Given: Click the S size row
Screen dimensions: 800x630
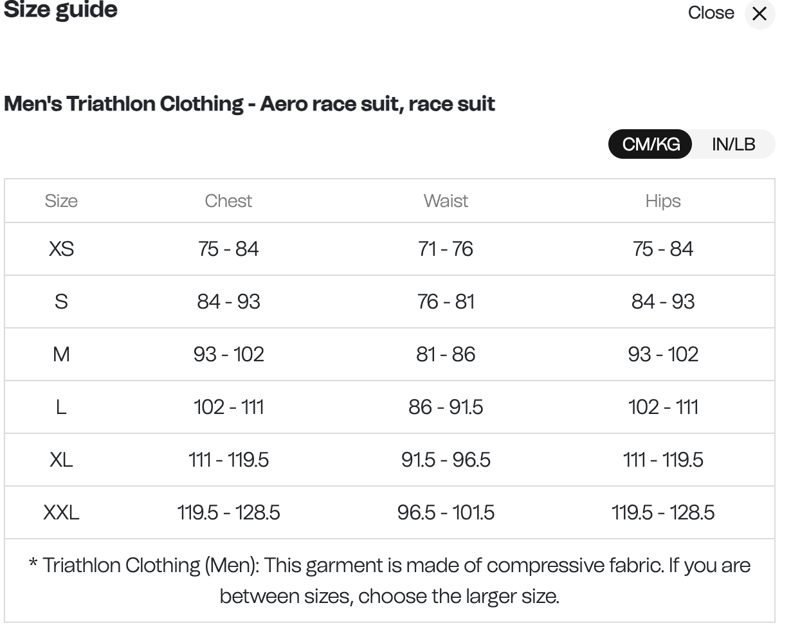Looking at the screenshot, I should coord(63,301).
